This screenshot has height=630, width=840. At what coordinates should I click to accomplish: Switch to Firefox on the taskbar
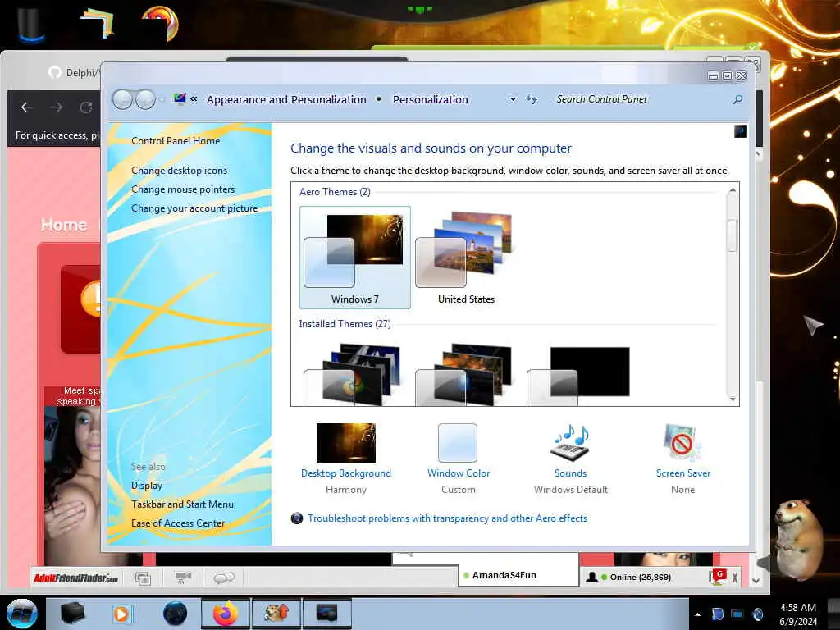[x=226, y=614]
